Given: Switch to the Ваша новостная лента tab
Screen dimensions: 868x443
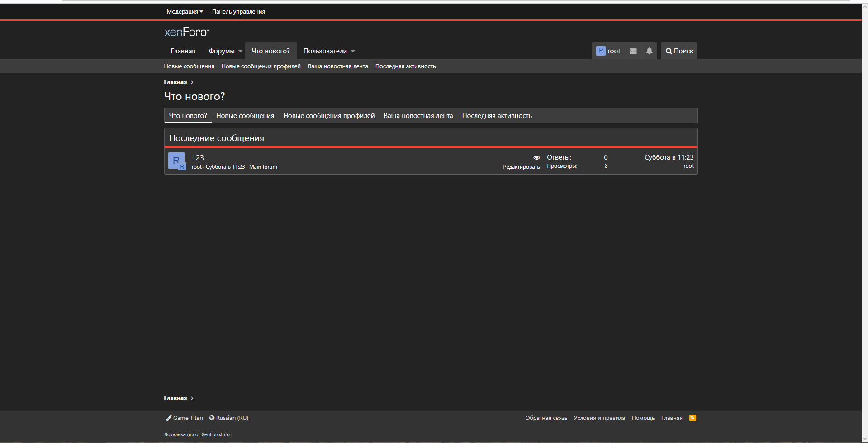Looking at the screenshot, I should click(x=418, y=116).
